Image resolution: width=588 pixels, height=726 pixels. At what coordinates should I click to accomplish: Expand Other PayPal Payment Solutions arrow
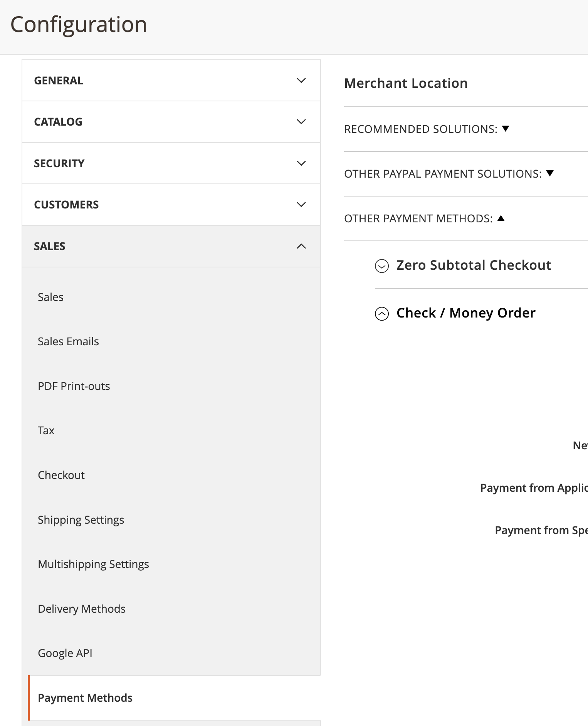pyautogui.click(x=550, y=173)
